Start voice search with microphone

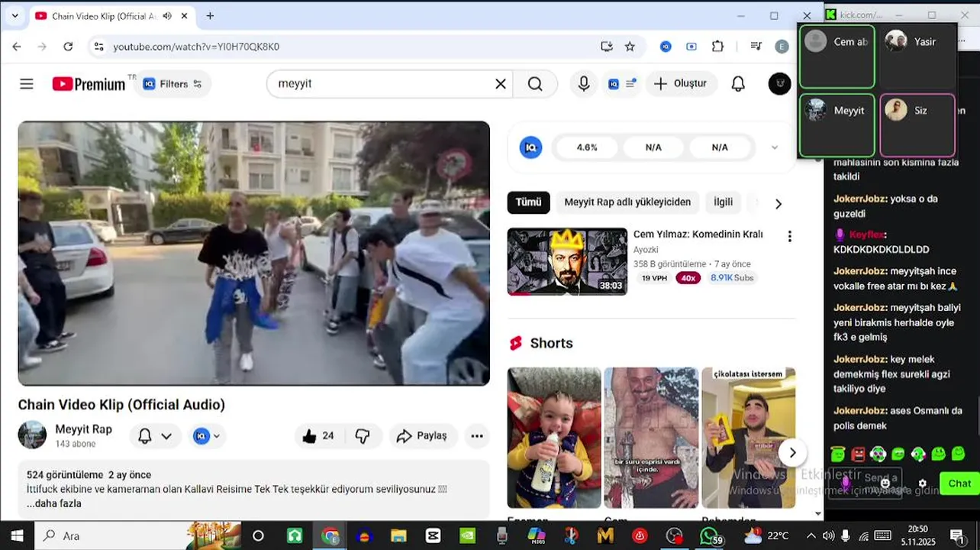[x=584, y=84]
